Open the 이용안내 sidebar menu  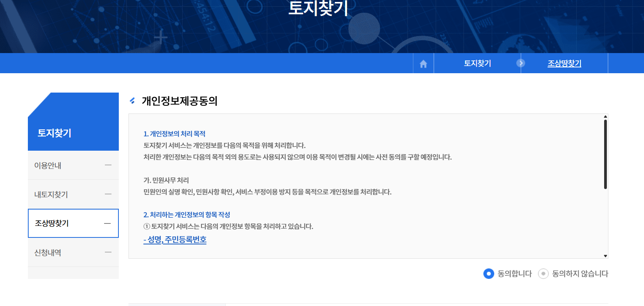click(x=48, y=165)
